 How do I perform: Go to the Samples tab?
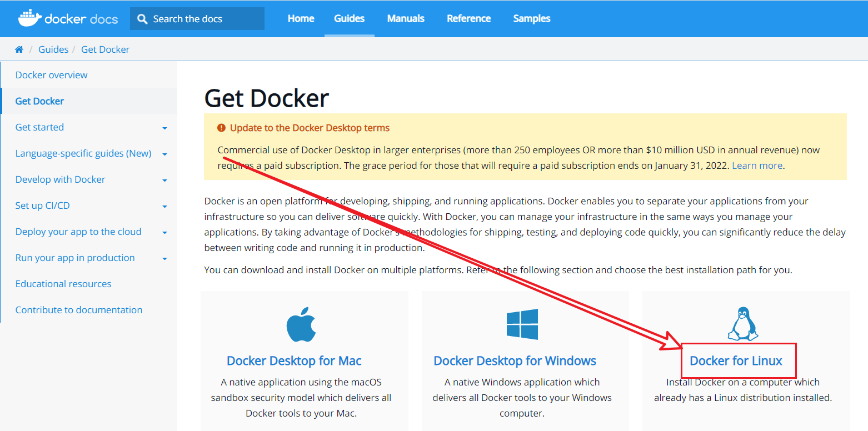pos(532,18)
